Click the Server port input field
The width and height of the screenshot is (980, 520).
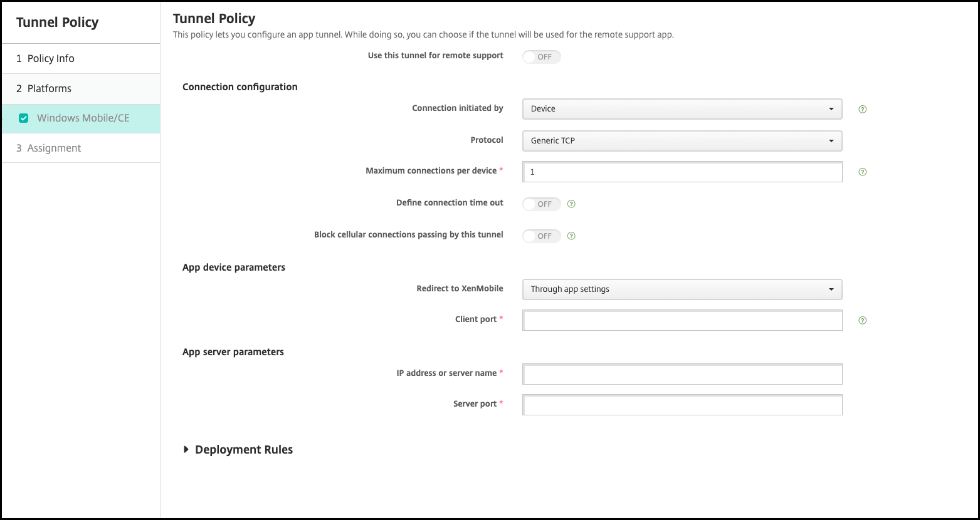point(682,405)
